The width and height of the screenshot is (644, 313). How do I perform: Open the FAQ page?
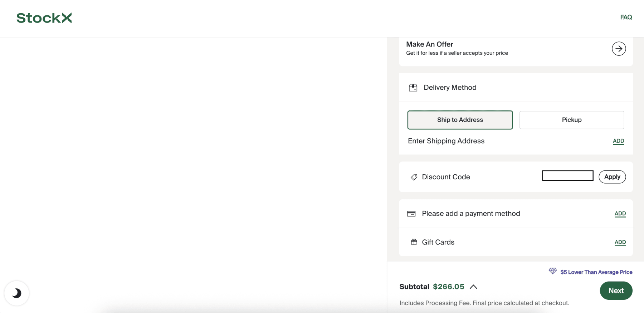pyautogui.click(x=626, y=17)
